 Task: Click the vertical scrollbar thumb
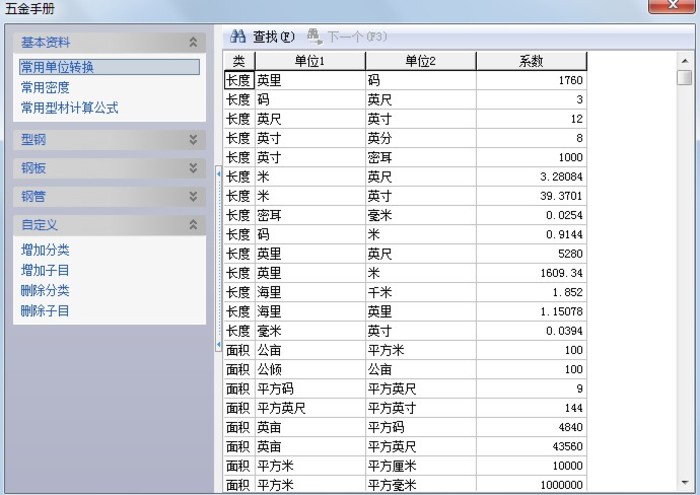[684, 77]
